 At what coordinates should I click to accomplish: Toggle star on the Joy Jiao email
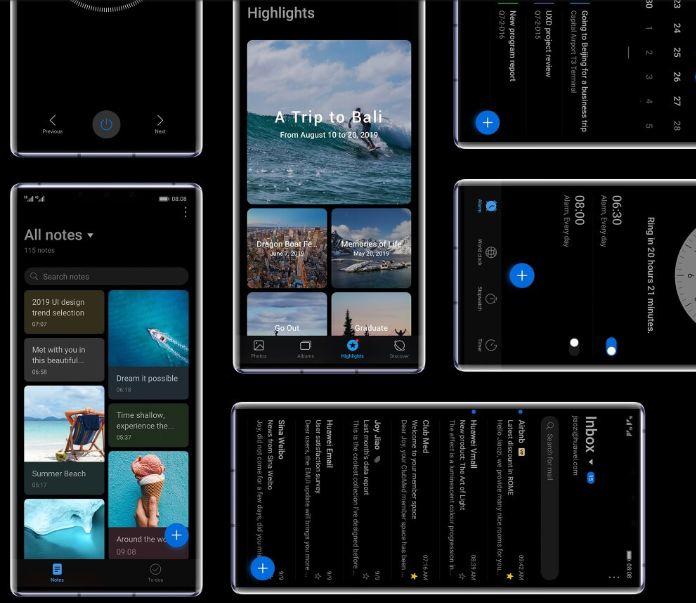pyautogui.click(x=365, y=576)
